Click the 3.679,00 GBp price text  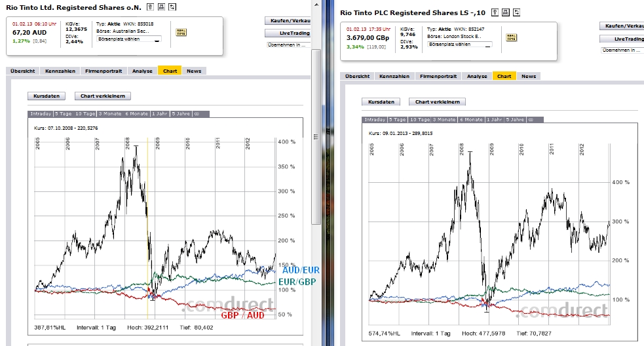pyautogui.click(x=368, y=38)
